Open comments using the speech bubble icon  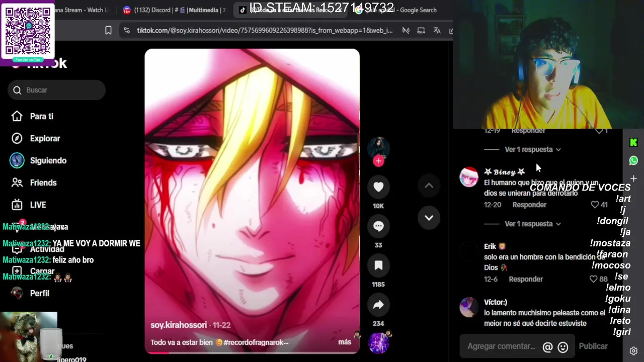[378, 226]
